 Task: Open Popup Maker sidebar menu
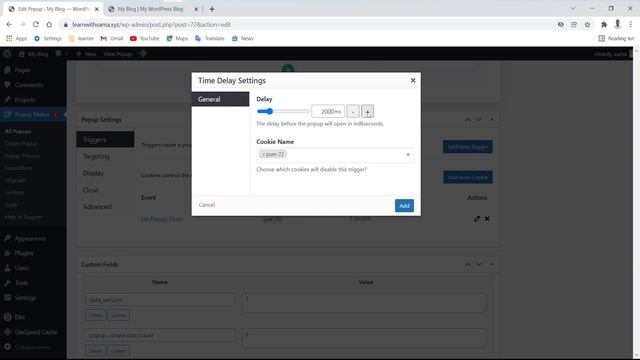[32, 115]
